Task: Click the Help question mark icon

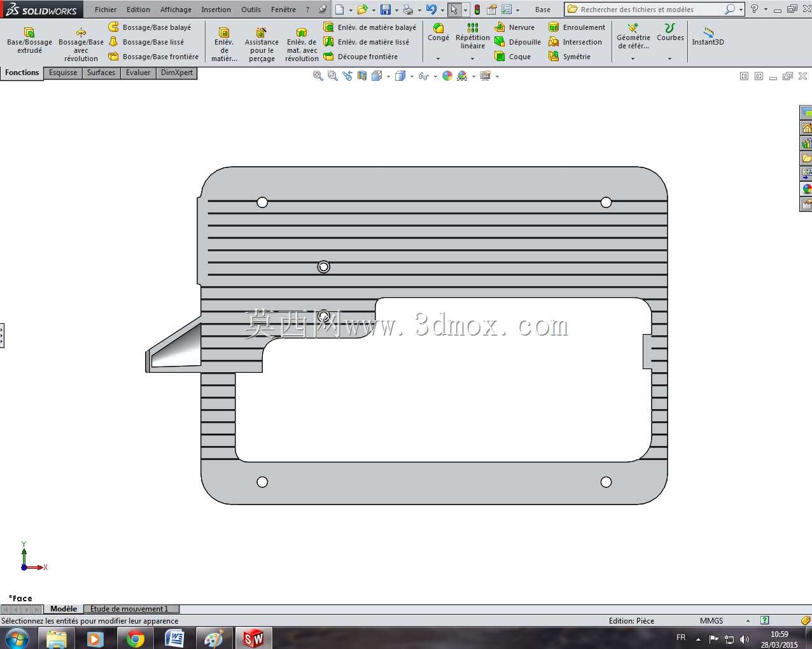Action: tap(754, 9)
